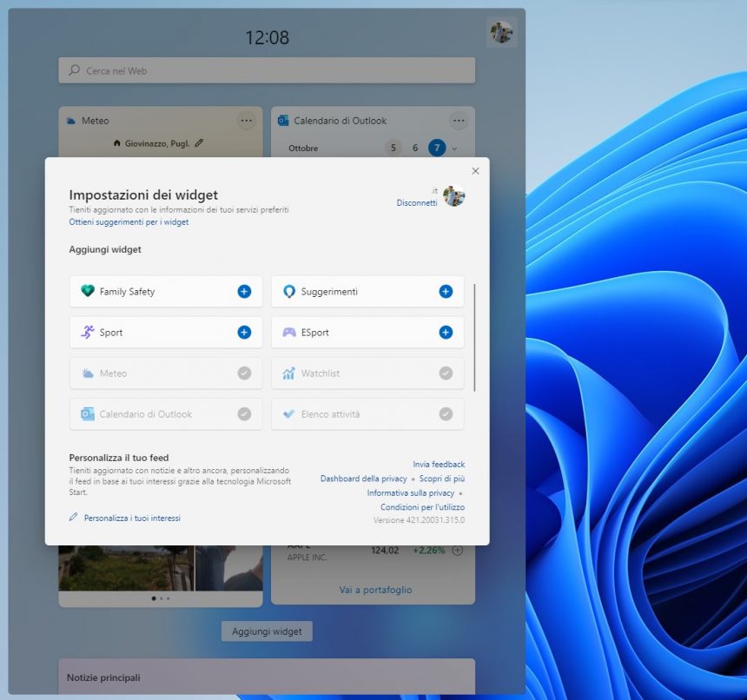Open the Invia feedback link
The image size is (747, 700).
pos(439,465)
